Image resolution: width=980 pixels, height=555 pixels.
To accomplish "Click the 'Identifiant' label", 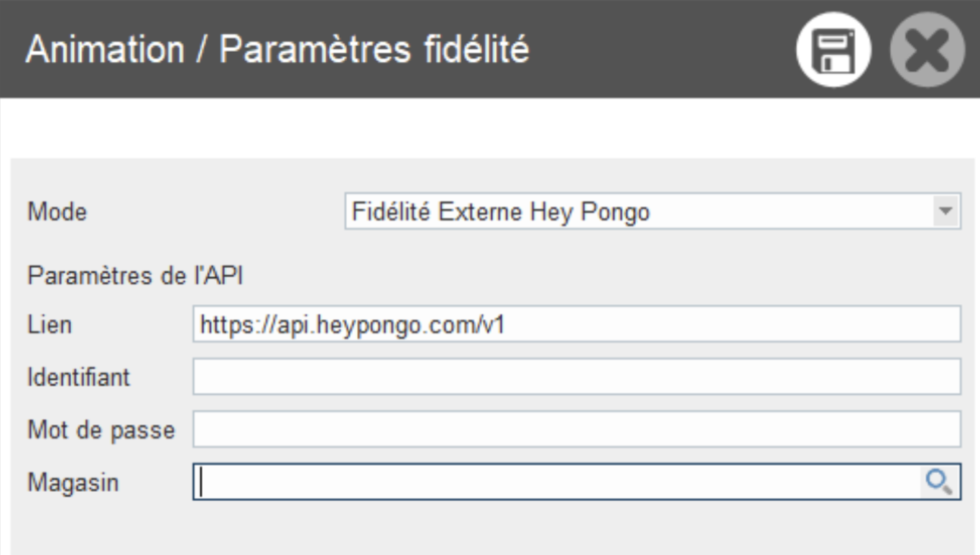I will [x=79, y=377].
